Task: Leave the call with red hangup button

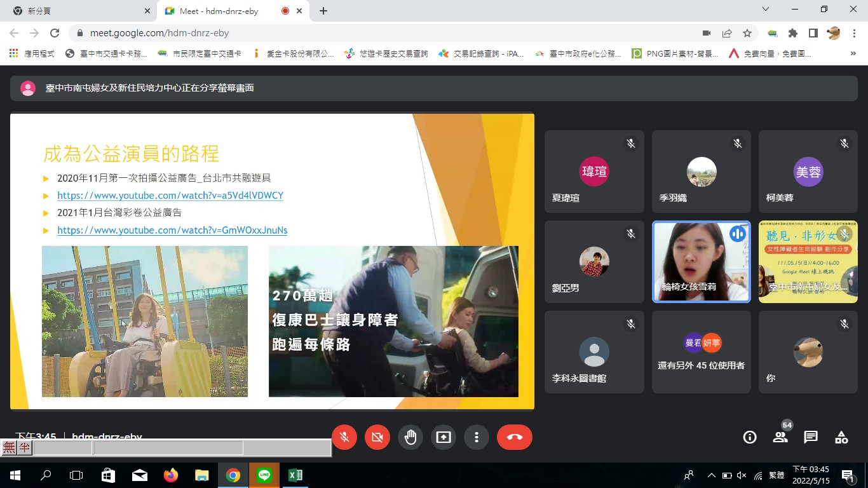Action: pyautogui.click(x=514, y=437)
